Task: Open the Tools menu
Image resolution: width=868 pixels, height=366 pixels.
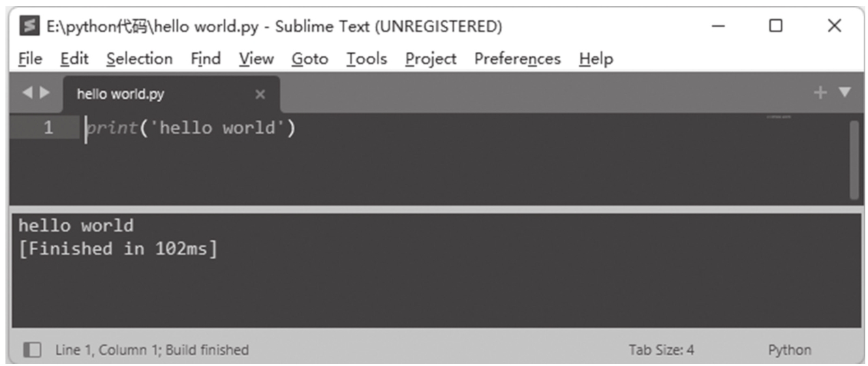Action: pos(366,59)
